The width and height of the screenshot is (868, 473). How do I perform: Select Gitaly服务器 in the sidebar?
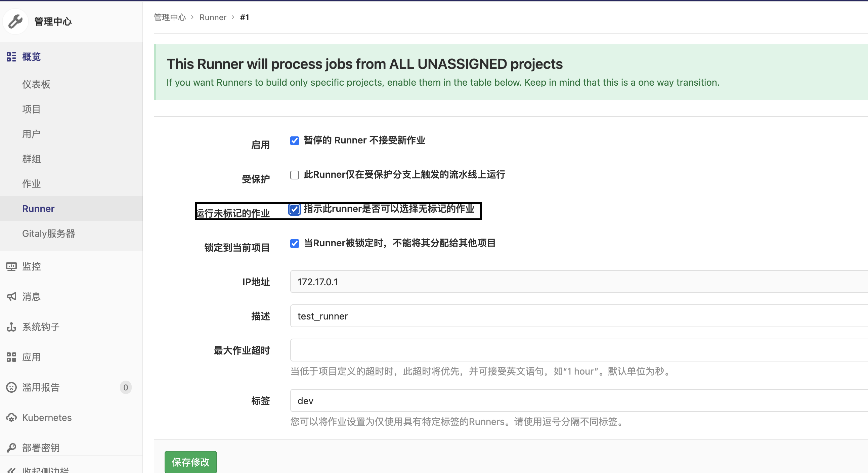tap(48, 233)
